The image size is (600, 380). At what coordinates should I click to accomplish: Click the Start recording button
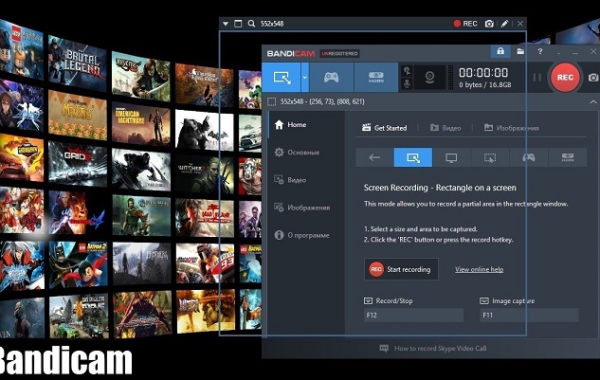401,269
